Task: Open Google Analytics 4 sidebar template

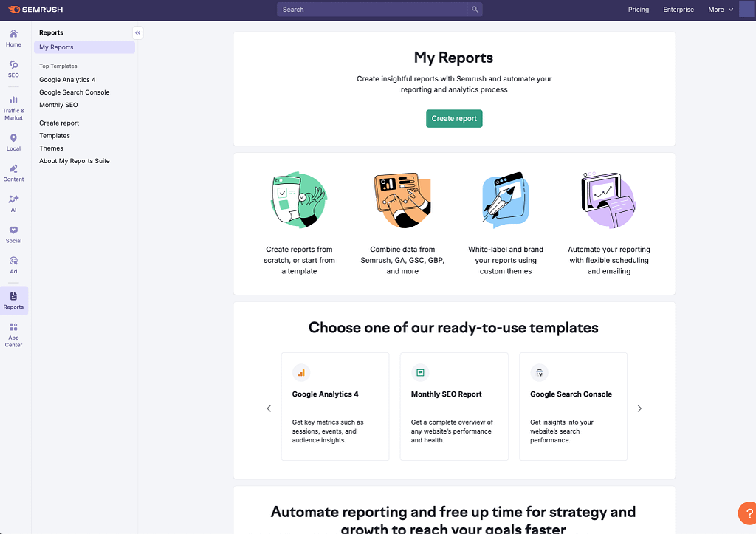Action: tap(67, 80)
